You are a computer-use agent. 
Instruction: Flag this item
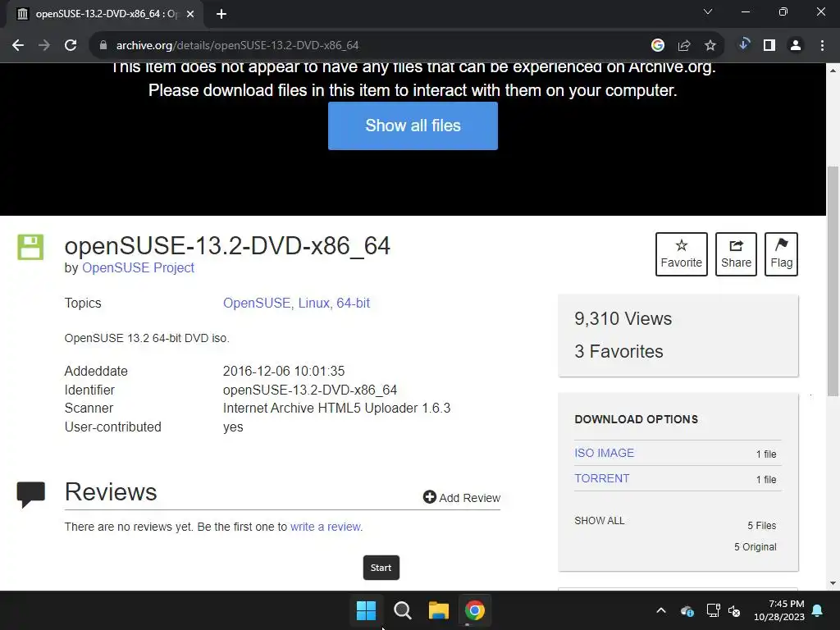[x=782, y=254]
